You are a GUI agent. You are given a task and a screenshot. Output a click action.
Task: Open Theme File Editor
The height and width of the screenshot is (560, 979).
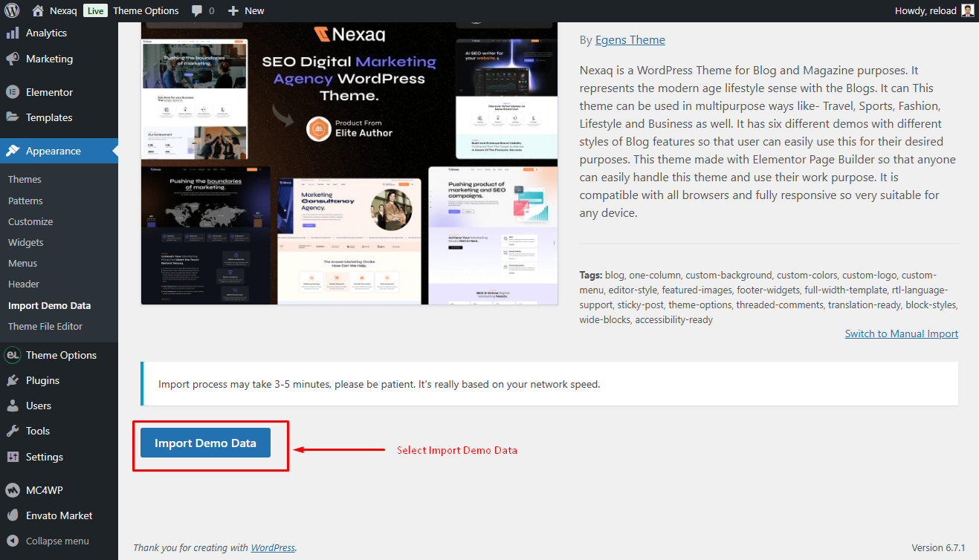click(45, 326)
